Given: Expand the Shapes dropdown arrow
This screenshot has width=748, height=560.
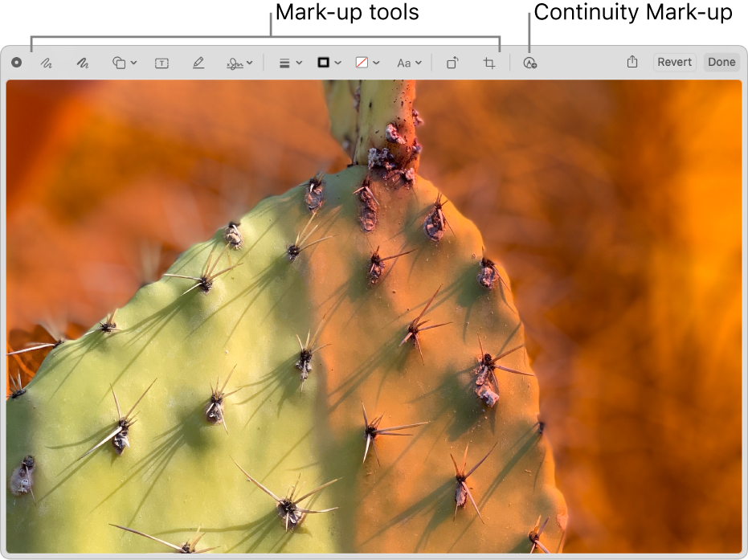Looking at the screenshot, I should 133,63.
